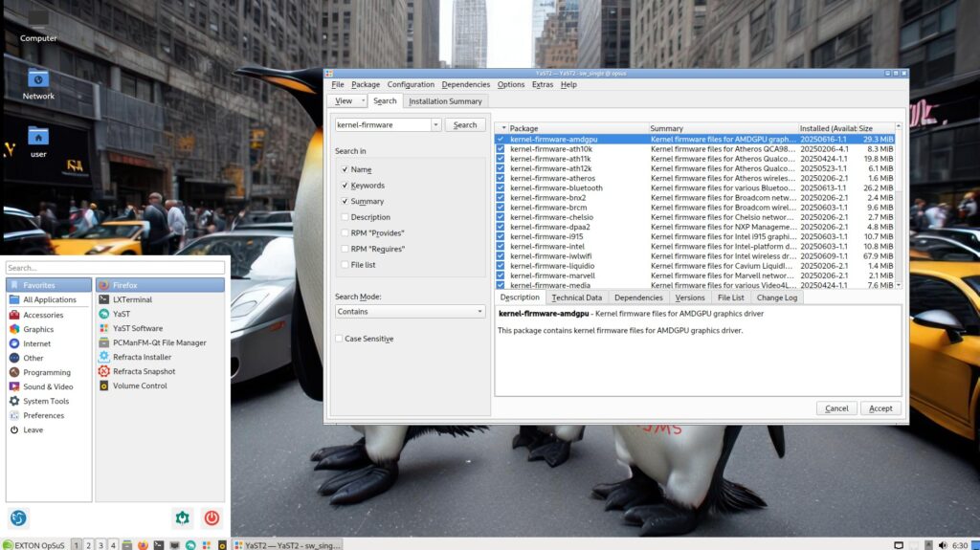Click Firefox icon in the taskbar
Viewport: 980px width, 550px height.
[x=143, y=545]
